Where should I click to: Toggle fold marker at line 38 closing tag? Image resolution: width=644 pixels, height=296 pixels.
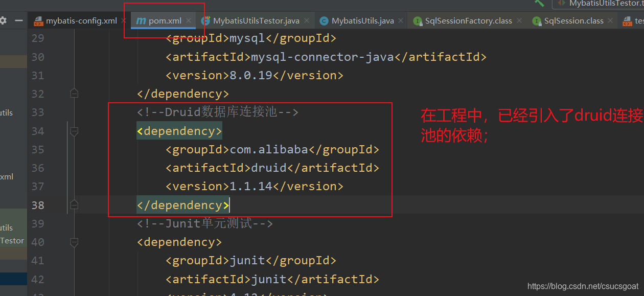click(x=74, y=205)
